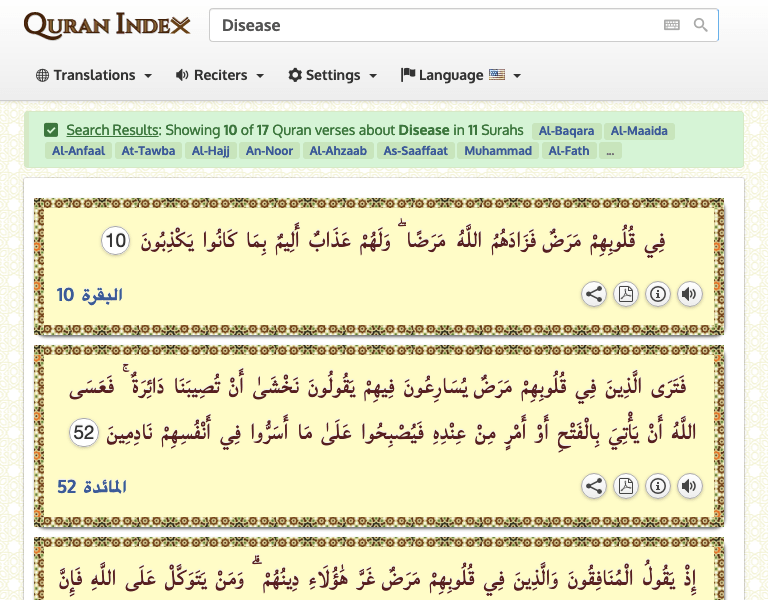This screenshot has height=600, width=768.
Task: Click the Disease search input field
Action: coord(436,25)
